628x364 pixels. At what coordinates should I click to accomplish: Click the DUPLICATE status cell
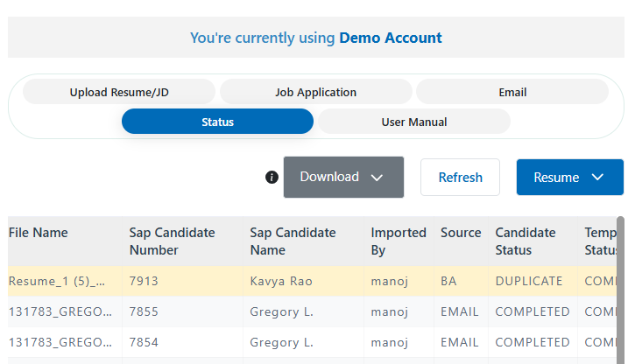(x=529, y=282)
